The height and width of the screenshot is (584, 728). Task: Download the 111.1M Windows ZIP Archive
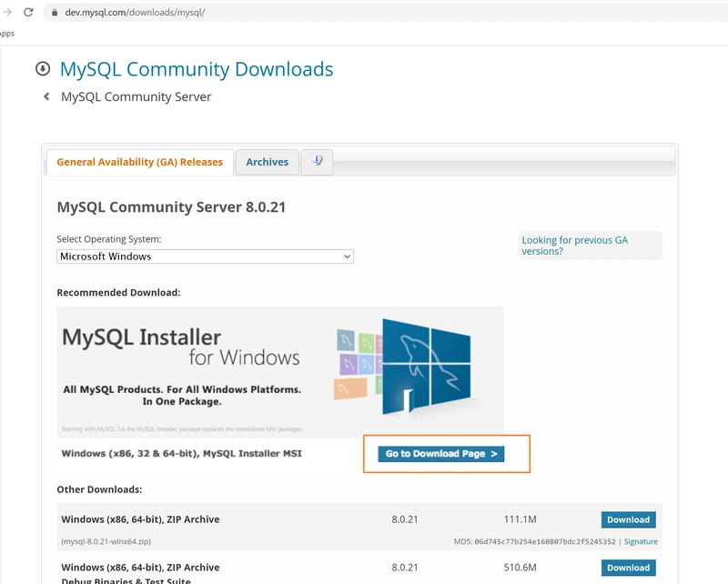point(628,520)
